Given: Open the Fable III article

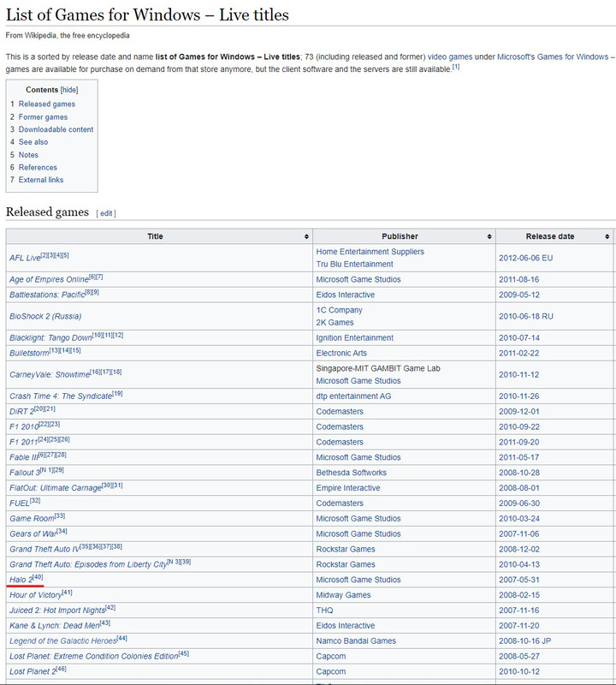Looking at the screenshot, I should tap(24, 457).
